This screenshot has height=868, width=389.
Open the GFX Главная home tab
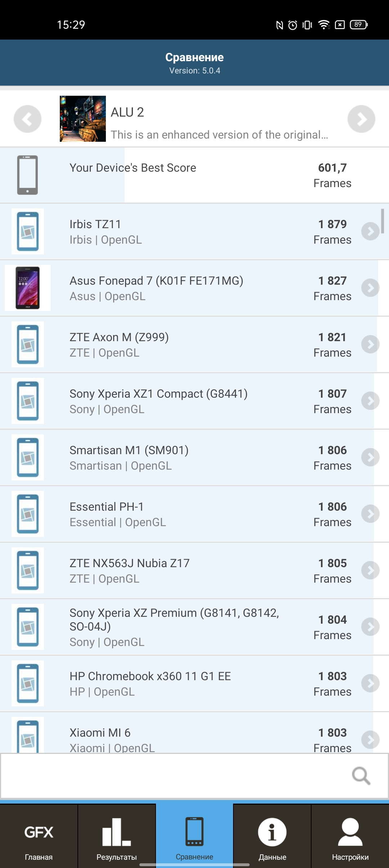[x=39, y=837]
